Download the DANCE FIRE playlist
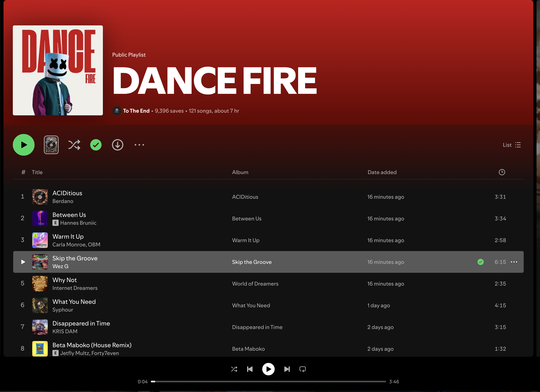The height and width of the screenshot is (392, 540). 117,145
